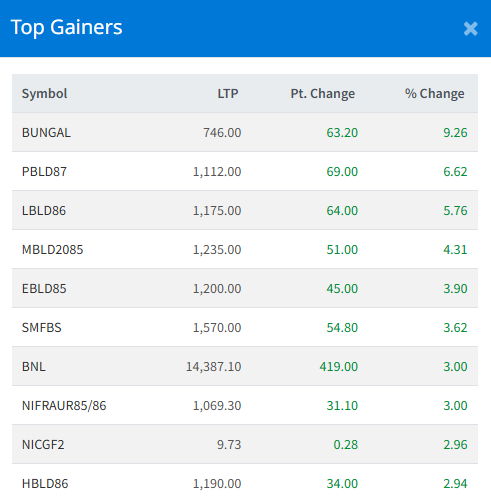Select the LBLD86 symbol
Viewport: 491px width, 497px height.
tap(44, 211)
